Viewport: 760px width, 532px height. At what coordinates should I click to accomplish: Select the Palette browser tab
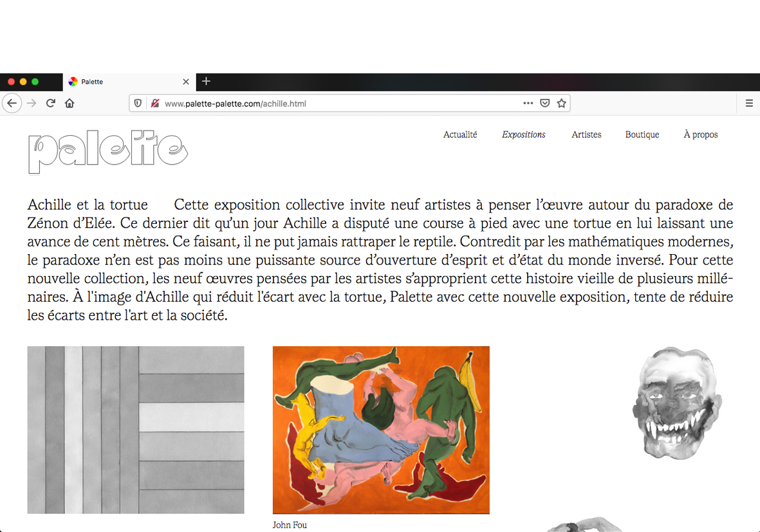point(129,82)
